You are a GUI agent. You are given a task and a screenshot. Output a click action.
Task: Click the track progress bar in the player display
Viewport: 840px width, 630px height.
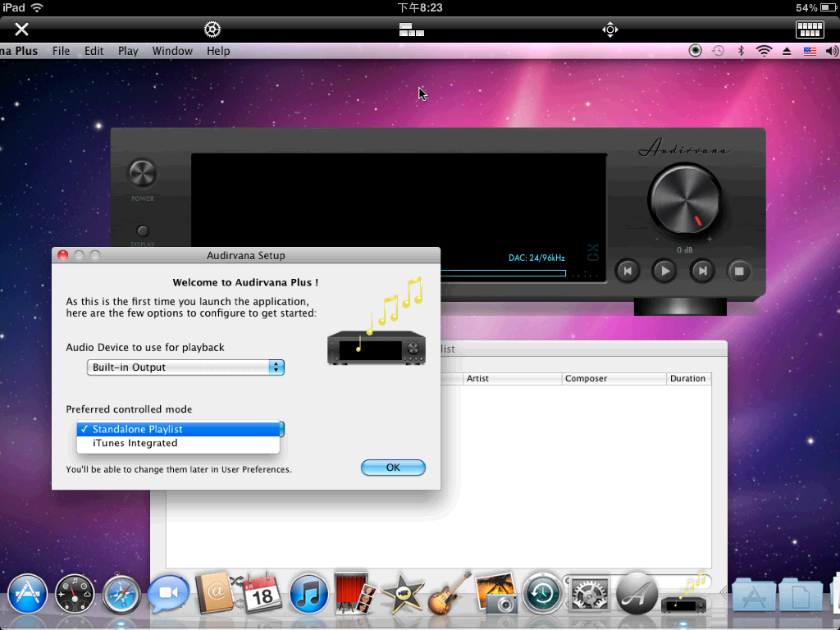(x=503, y=273)
